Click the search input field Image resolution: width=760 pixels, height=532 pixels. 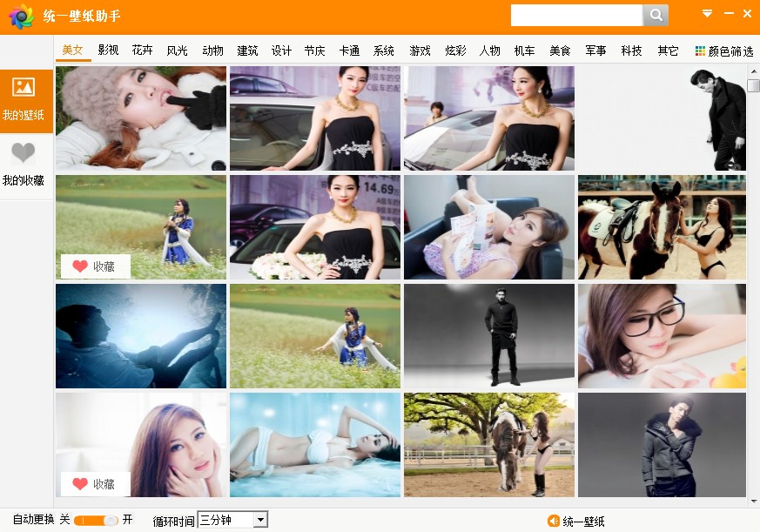pos(577,16)
